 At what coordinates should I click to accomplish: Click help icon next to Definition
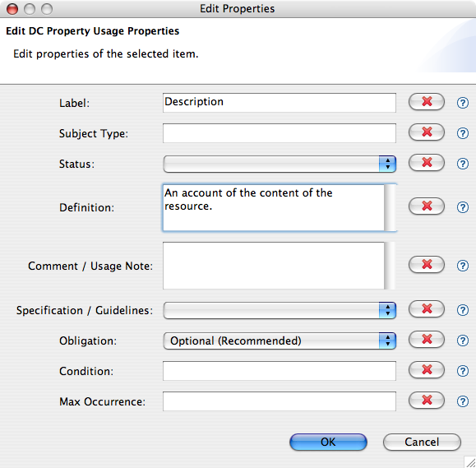(463, 207)
